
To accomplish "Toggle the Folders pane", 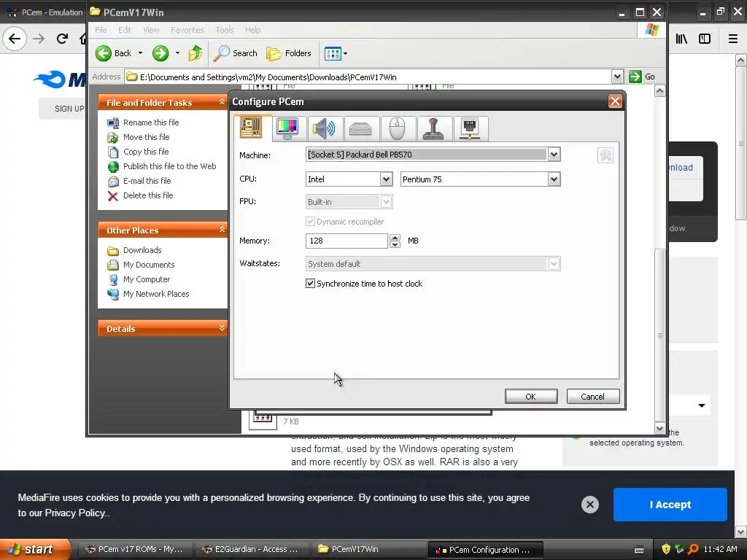I will click(x=289, y=53).
